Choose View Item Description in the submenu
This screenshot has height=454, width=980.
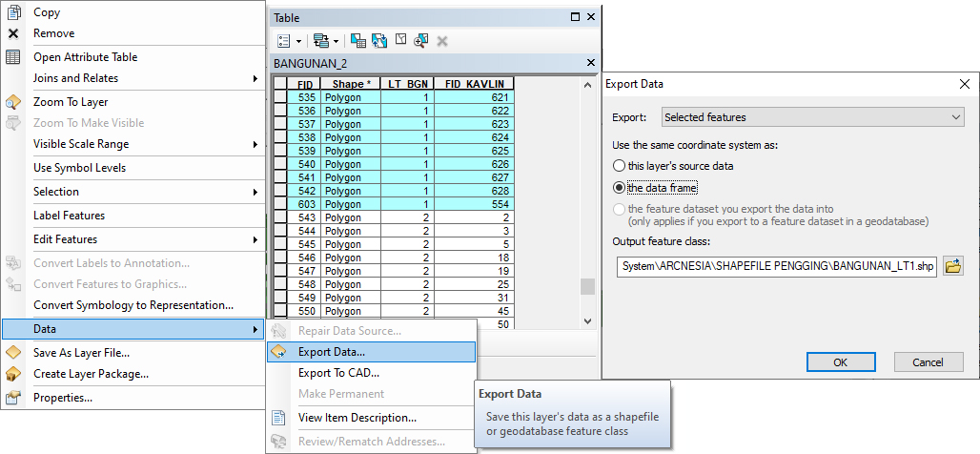point(371,418)
